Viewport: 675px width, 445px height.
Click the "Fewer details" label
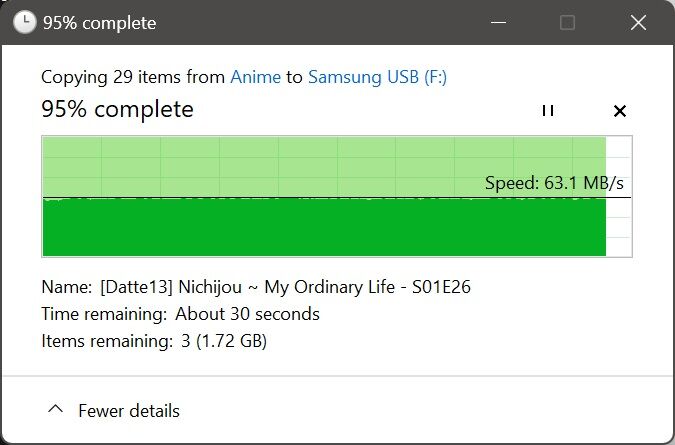coord(129,411)
